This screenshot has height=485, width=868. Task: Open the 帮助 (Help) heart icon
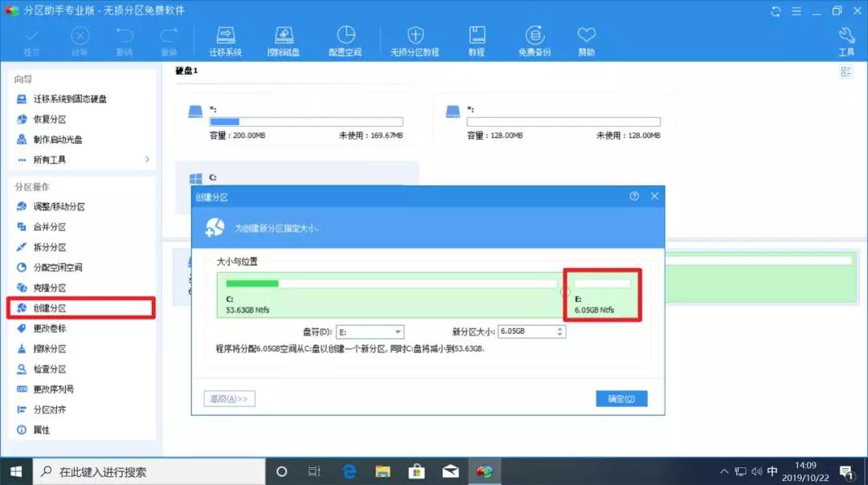(x=586, y=39)
